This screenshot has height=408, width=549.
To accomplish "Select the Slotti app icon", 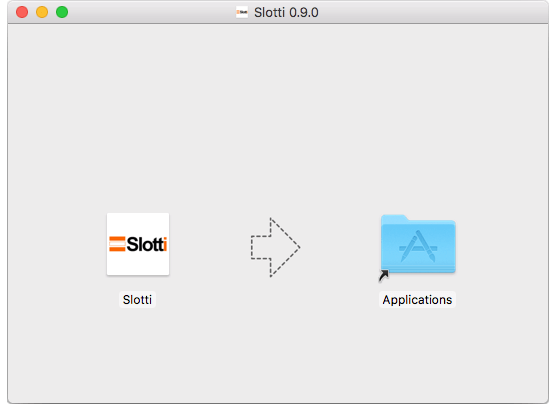I will coord(138,244).
